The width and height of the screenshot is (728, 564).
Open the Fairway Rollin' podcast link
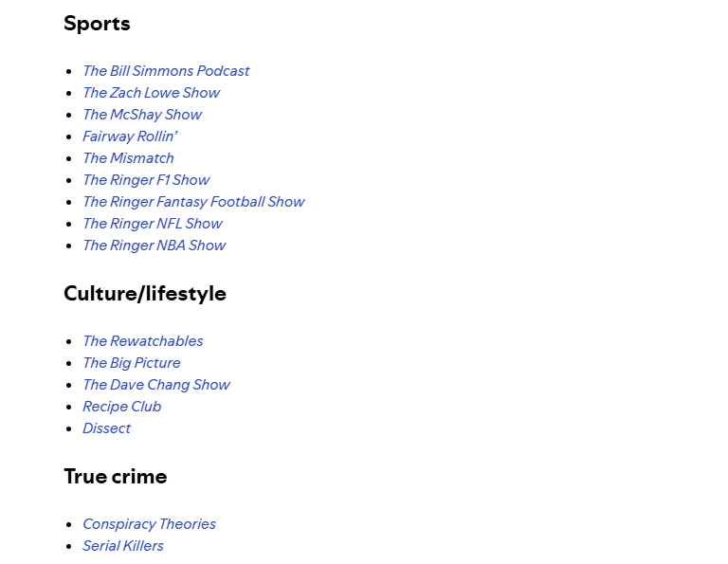[130, 136]
